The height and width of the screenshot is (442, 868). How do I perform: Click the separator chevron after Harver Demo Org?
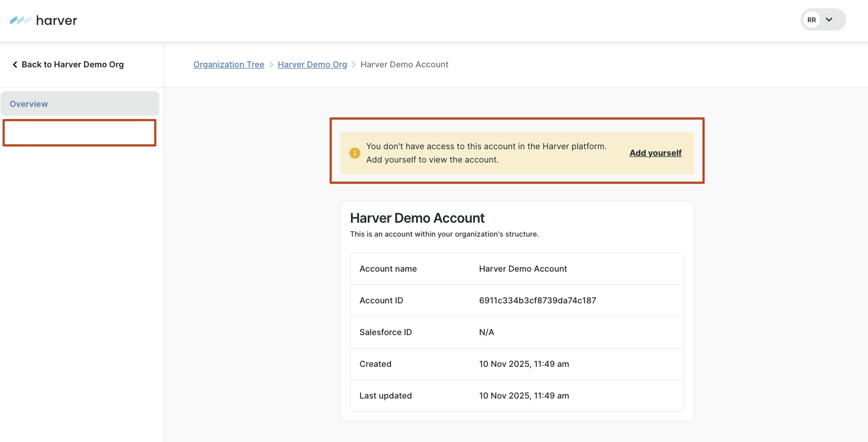tap(354, 65)
